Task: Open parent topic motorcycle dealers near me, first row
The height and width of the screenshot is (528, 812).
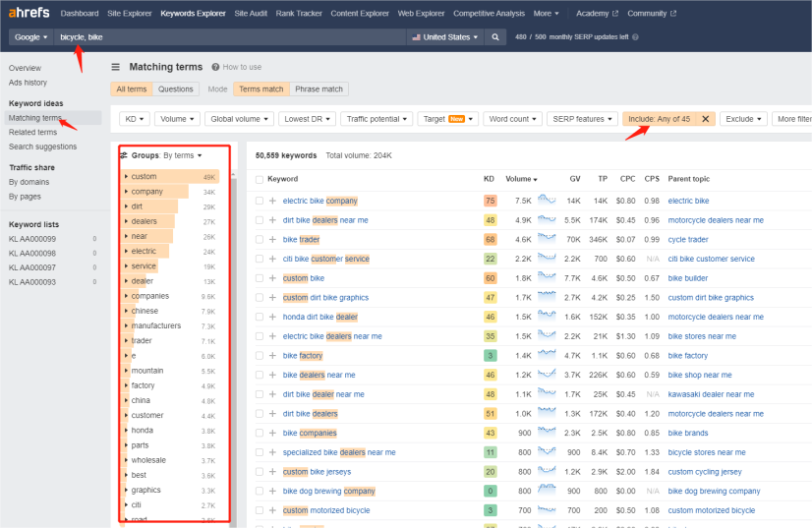Action: tap(716, 220)
